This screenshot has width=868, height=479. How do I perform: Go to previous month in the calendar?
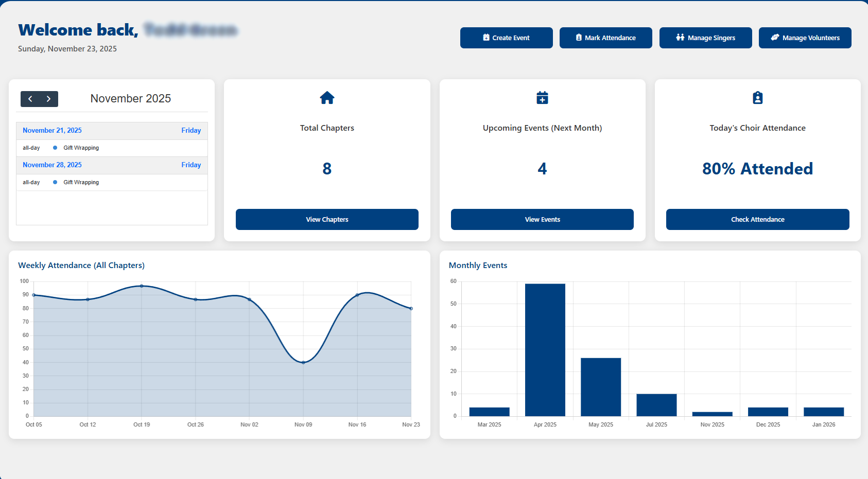pyautogui.click(x=30, y=99)
